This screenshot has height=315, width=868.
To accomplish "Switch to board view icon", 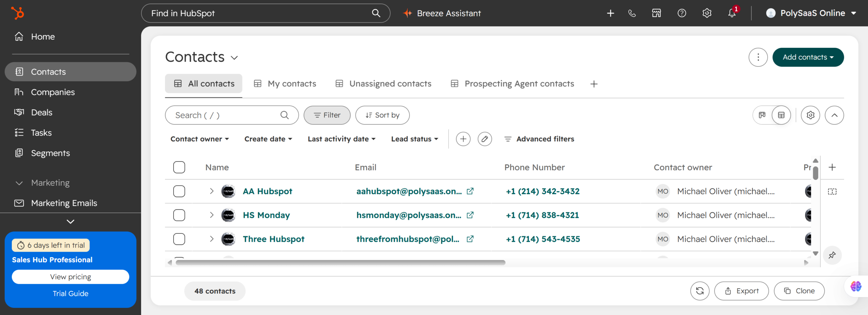I will tap(762, 115).
